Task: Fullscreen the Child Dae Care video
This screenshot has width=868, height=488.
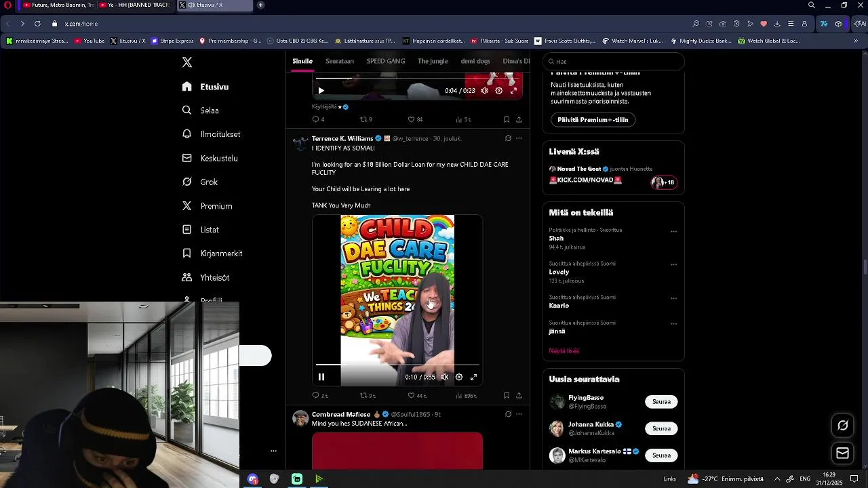Action: [474, 377]
